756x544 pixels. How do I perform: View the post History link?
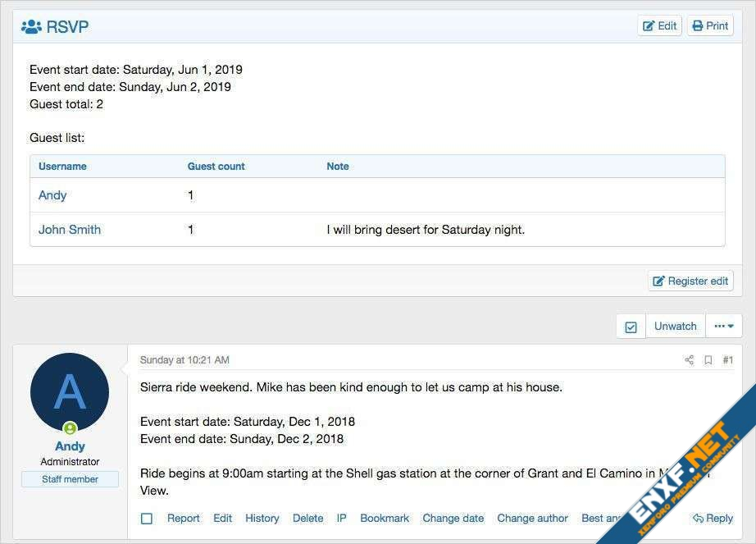click(x=262, y=519)
